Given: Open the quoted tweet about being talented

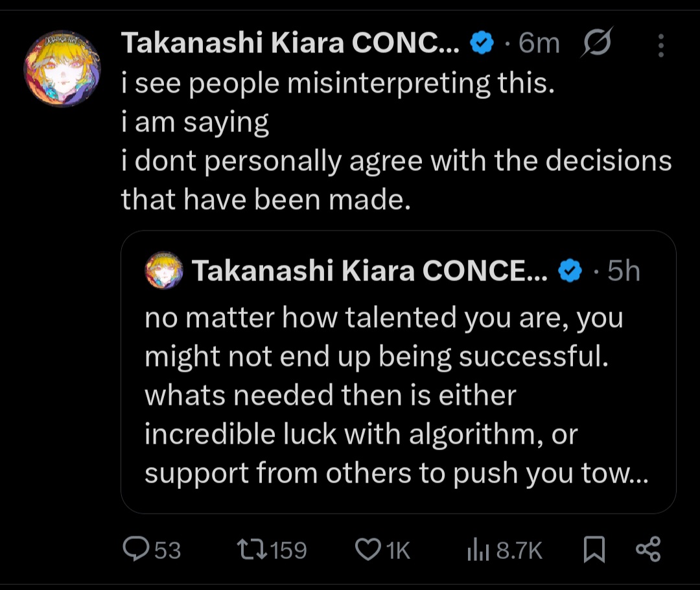Looking at the screenshot, I should pos(395,395).
